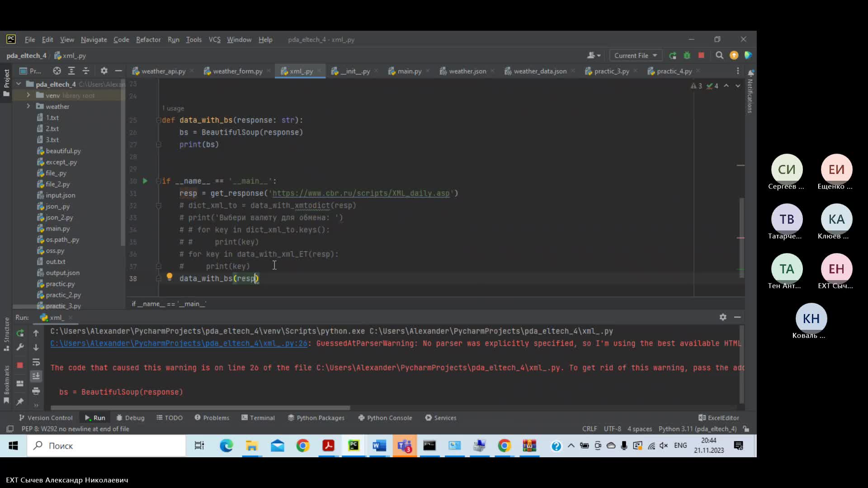Open the Terminal tool window
This screenshot has height=488, width=868.
click(x=258, y=418)
